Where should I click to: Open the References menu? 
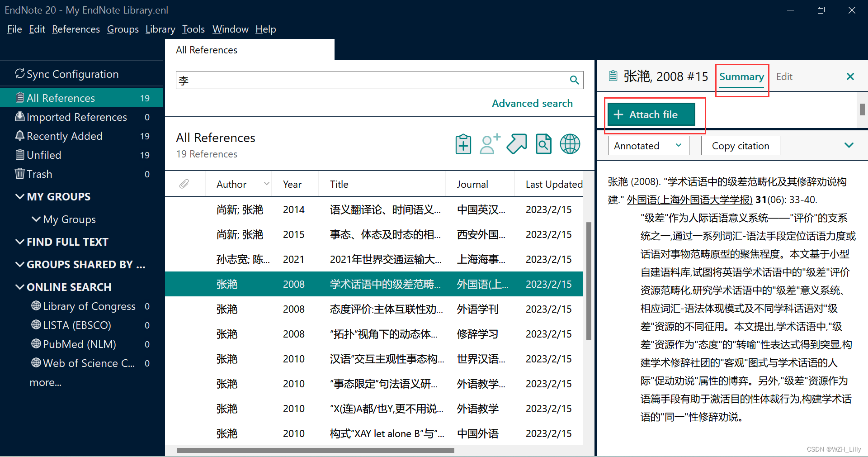point(76,29)
